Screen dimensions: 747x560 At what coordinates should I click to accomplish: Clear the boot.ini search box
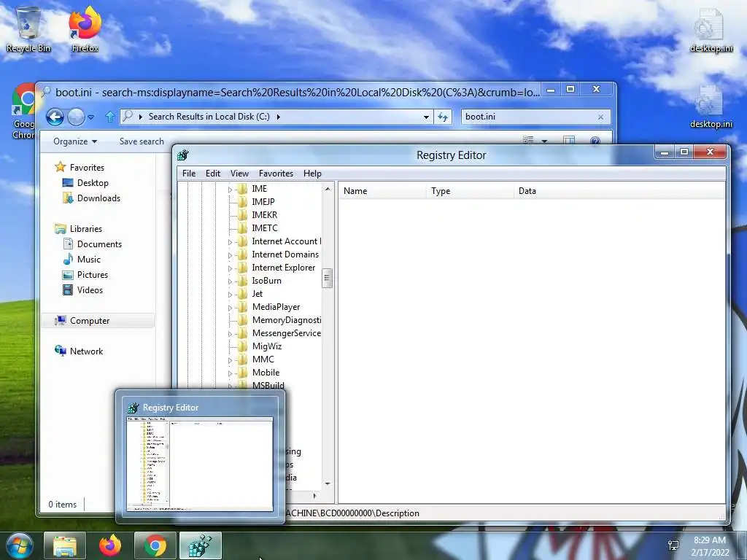pyautogui.click(x=600, y=117)
